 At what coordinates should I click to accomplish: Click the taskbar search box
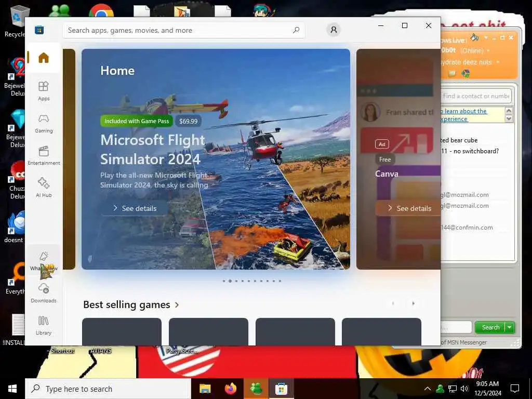click(108, 389)
